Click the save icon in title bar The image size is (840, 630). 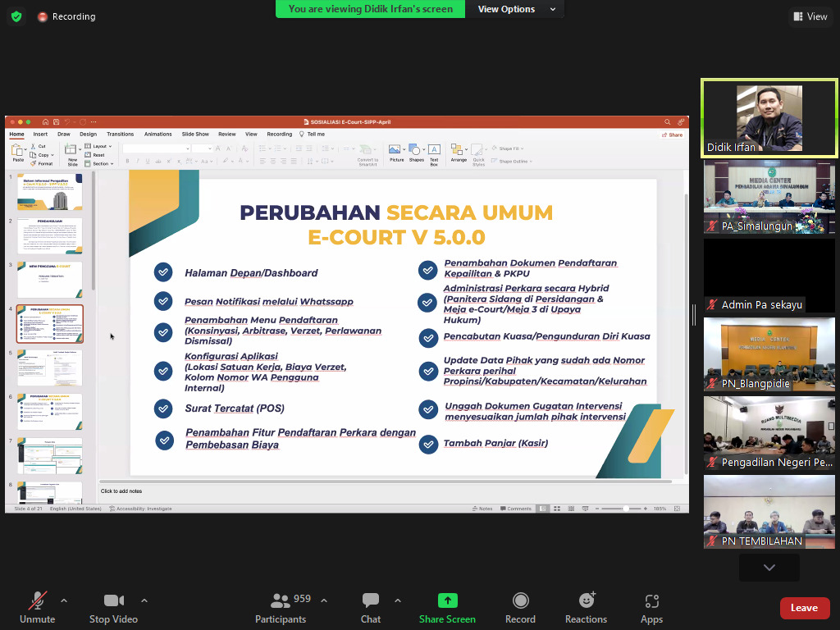[x=56, y=122]
